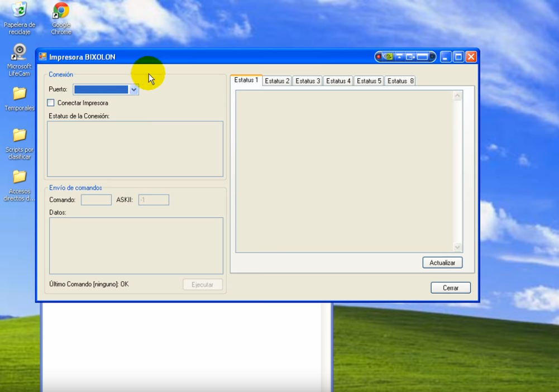Click the NVIDIA toolbar wide rectangle span icon
559x392 pixels.
(422, 56)
